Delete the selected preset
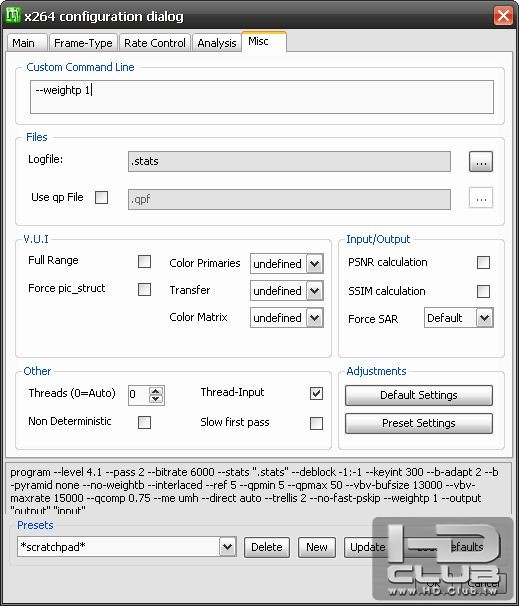The height and width of the screenshot is (606, 519). pyautogui.click(x=267, y=547)
